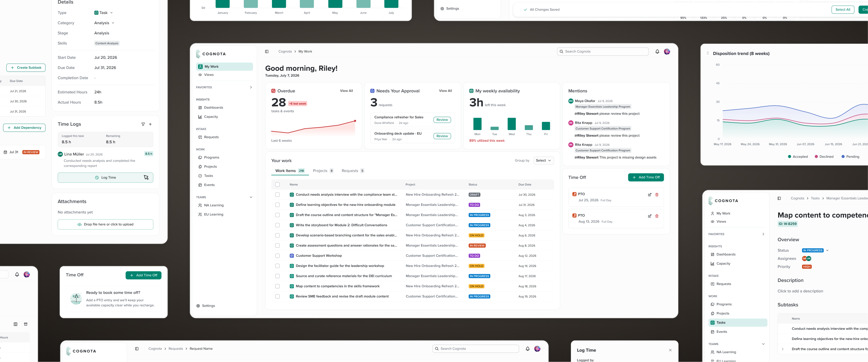
Task: Expand FAVORITES in the main window sidebar
Action: pos(251,87)
